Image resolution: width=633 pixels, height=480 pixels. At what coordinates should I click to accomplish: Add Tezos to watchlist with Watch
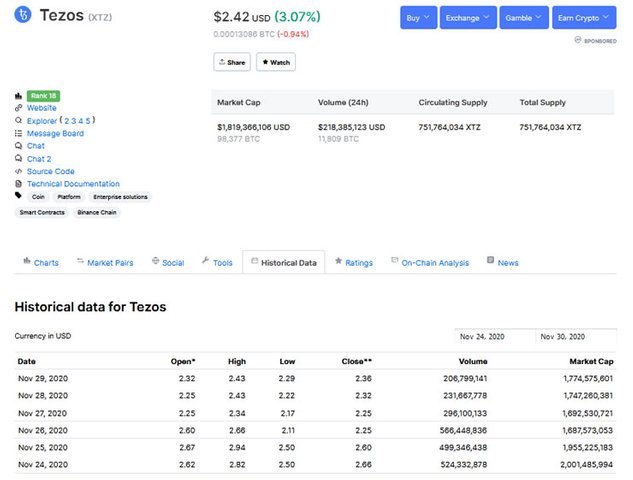pyautogui.click(x=275, y=62)
